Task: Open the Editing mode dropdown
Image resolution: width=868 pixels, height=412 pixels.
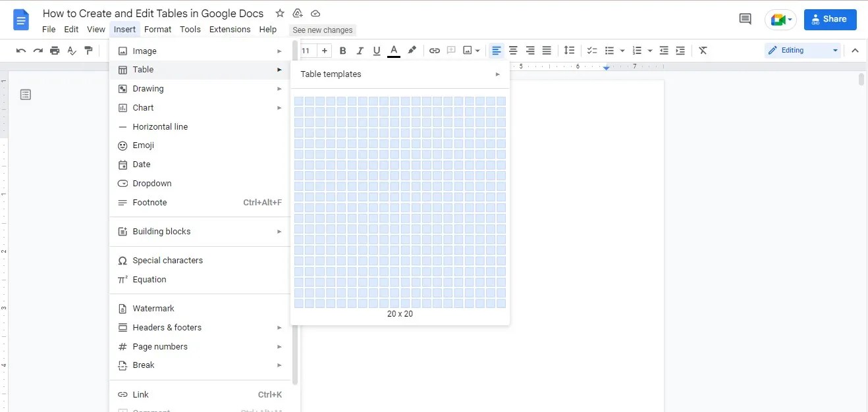Action: (802, 50)
